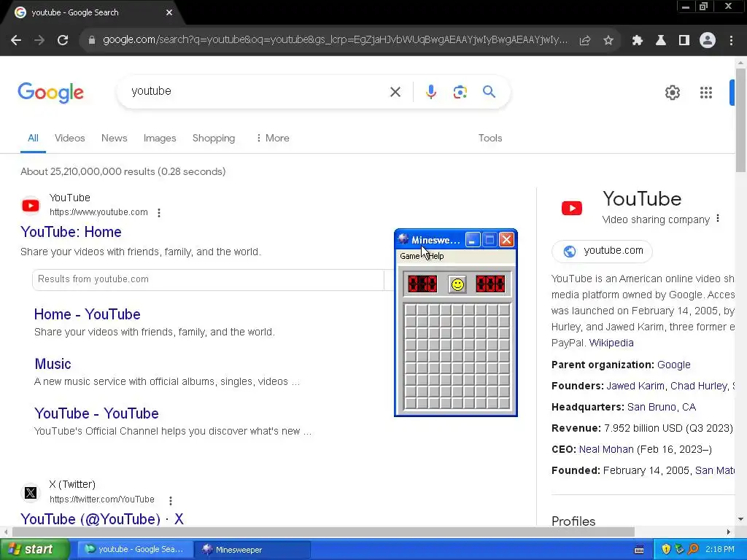Click the Chrome forward arrow
The height and width of the screenshot is (560, 747).
39,41
